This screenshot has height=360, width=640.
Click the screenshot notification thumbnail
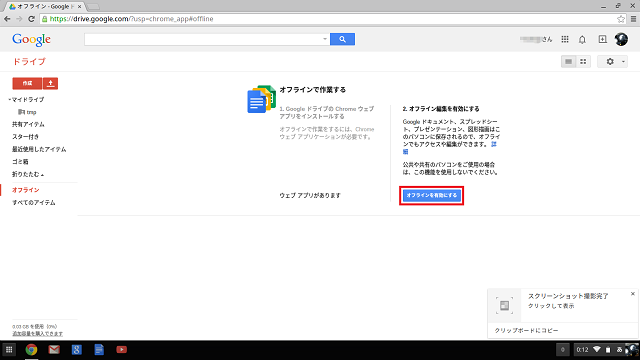pyautogui.click(x=504, y=305)
